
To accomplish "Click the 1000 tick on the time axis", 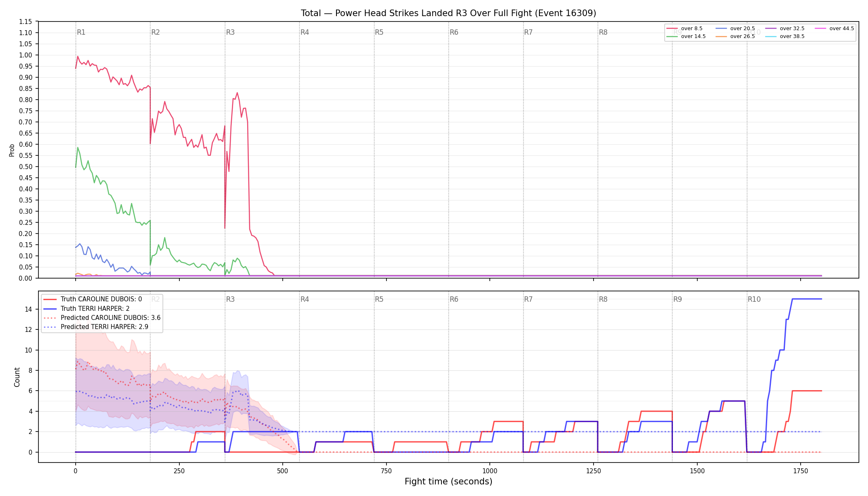I will (x=490, y=471).
